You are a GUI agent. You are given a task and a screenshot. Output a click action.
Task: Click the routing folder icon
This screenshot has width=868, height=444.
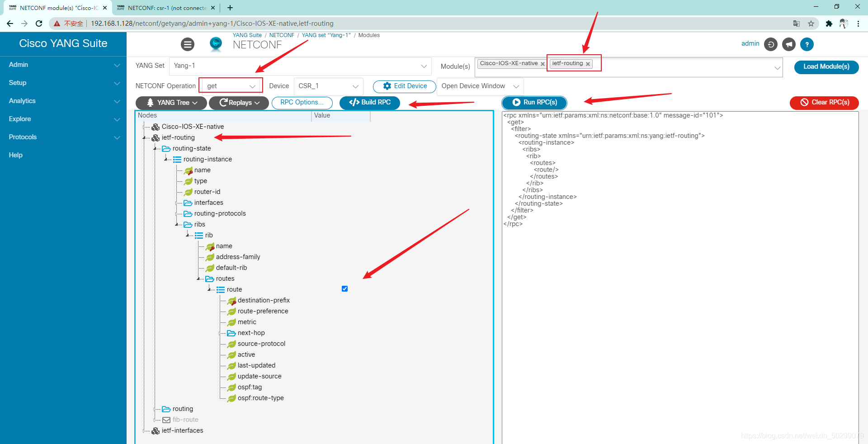coord(166,409)
